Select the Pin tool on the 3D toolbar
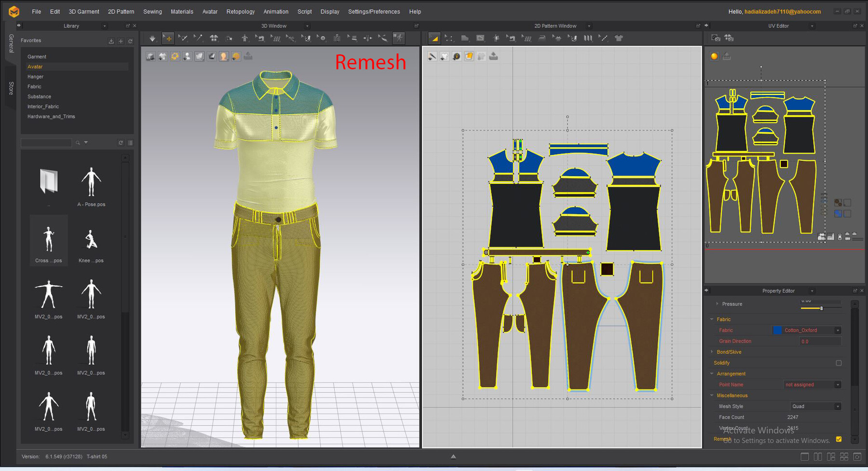 coord(199,38)
